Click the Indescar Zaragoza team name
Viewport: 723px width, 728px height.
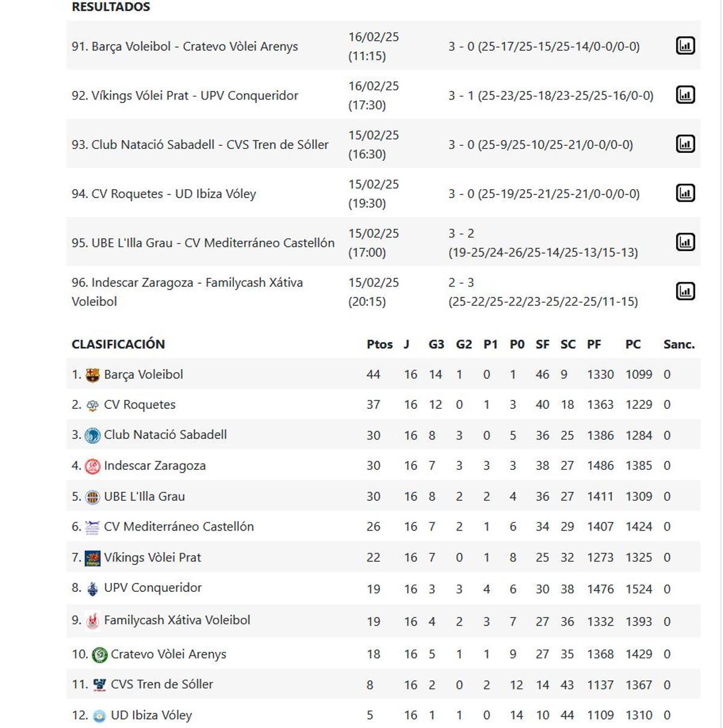156,465
